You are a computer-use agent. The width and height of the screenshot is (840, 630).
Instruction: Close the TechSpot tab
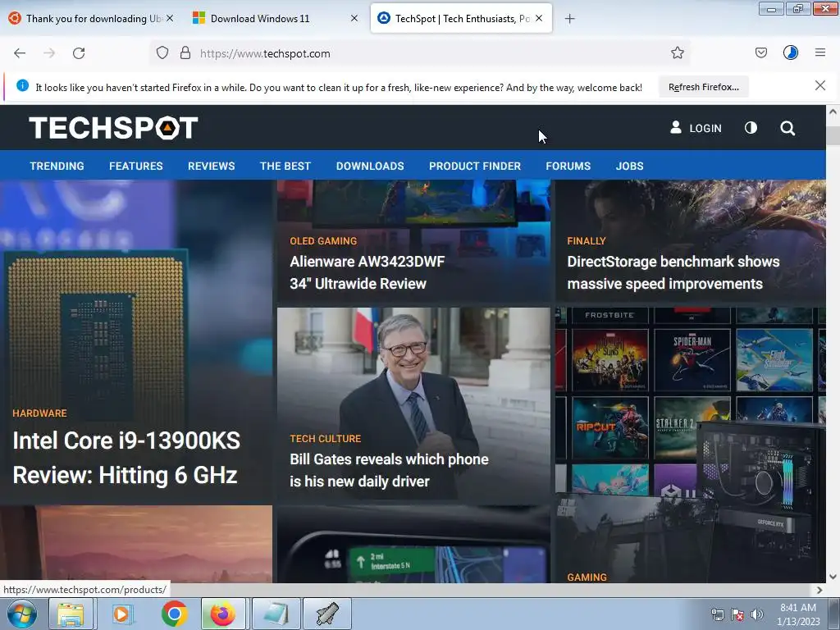539,18
